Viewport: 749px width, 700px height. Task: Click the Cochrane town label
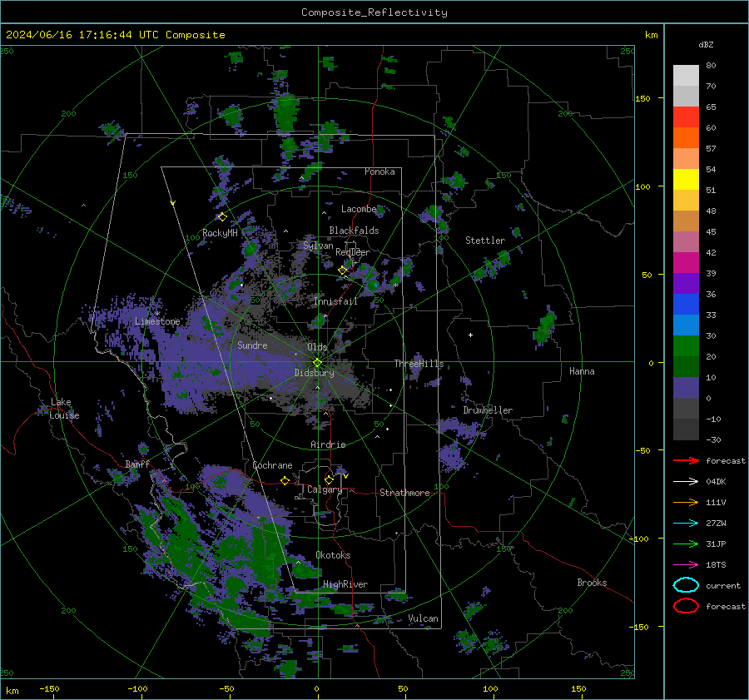tap(272, 465)
